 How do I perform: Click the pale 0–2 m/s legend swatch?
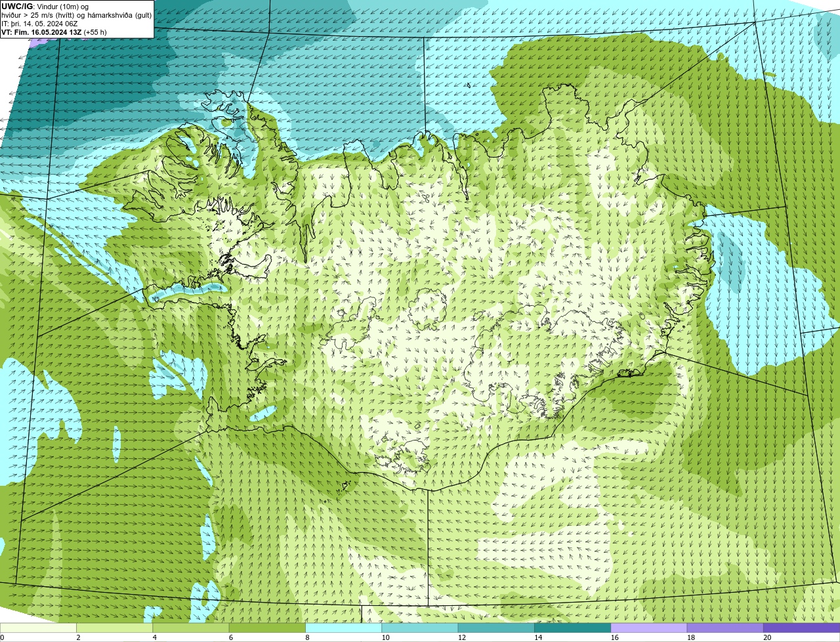38,628
